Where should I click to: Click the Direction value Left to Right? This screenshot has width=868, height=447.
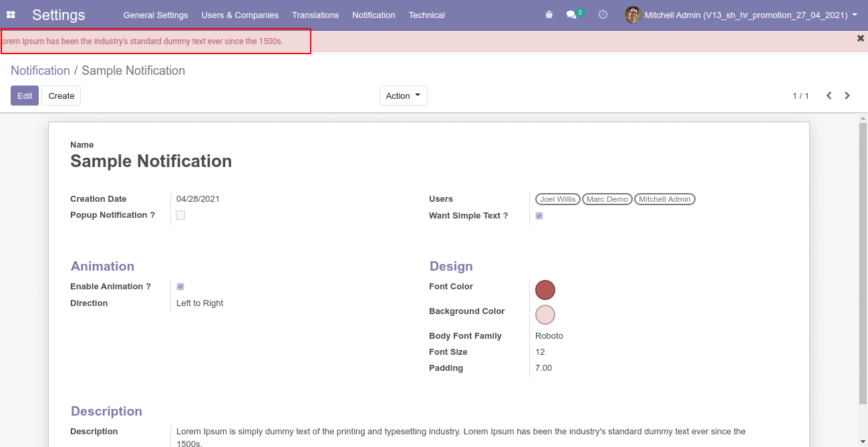[200, 303]
